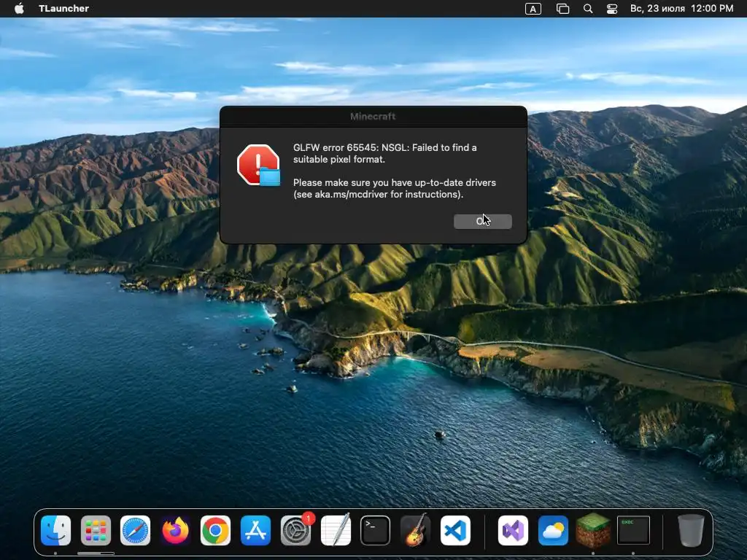747x560 pixels.
Task: Launch Visual Studio Code from the Dock
Action: 455,530
